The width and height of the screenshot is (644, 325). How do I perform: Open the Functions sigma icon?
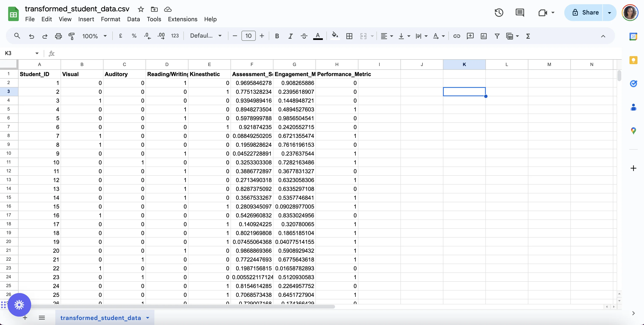[x=528, y=36]
